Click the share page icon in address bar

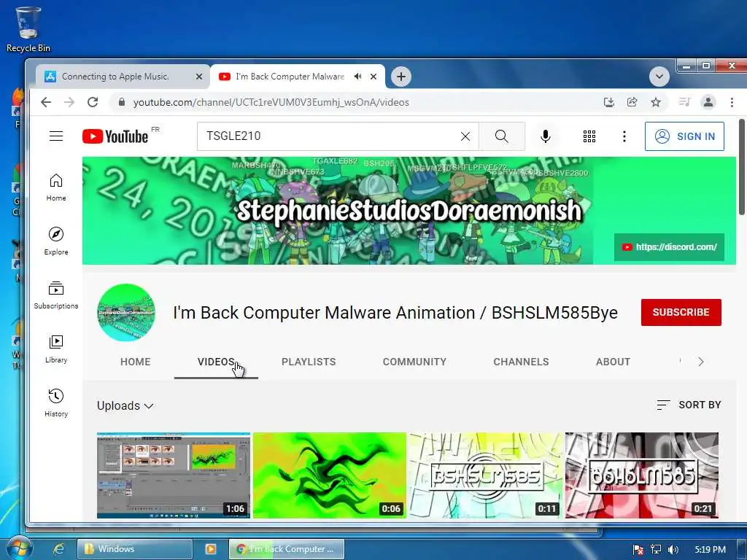[632, 102]
